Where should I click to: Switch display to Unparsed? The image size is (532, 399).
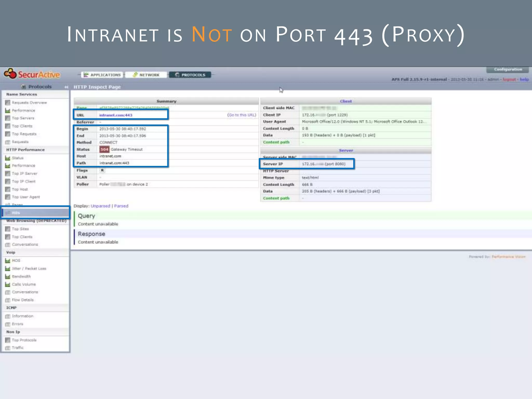(x=101, y=206)
